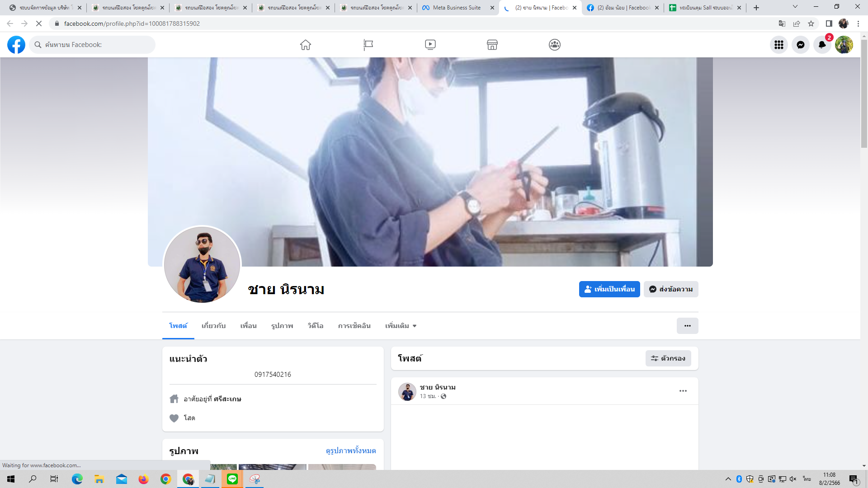Image resolution: width=868 pixels, height=488 pixels.
Task: Open LINE app in the taskbar
Action: (232, 479)
